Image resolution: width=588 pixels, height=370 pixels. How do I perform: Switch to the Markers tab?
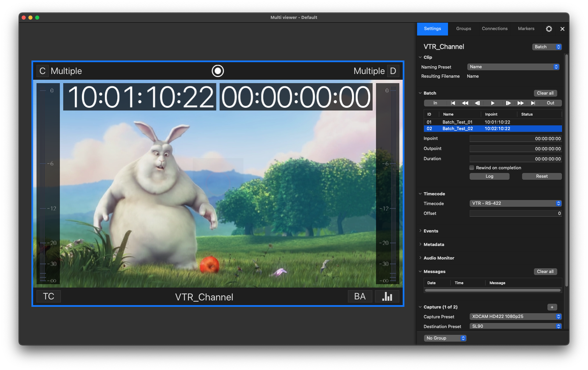526,29
